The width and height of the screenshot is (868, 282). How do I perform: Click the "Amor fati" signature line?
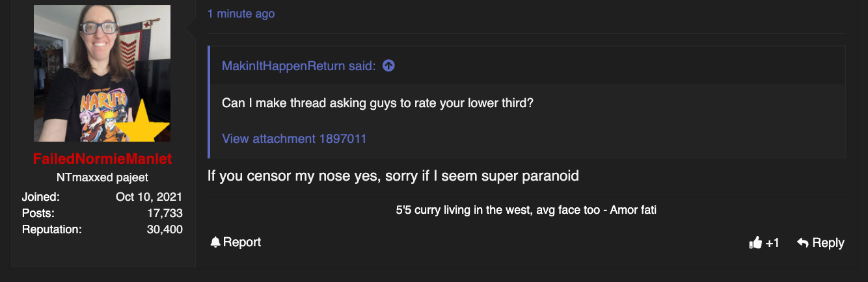point(526,211)
